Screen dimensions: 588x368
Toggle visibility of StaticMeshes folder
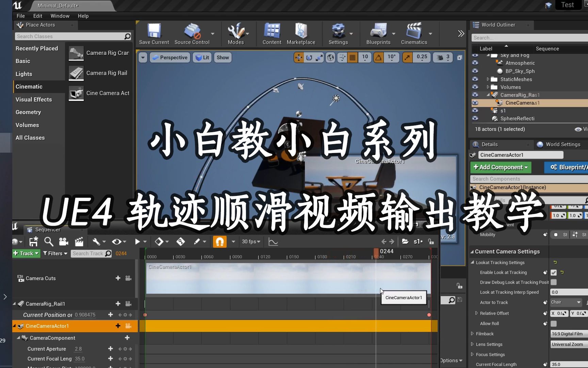pos(475,79)
